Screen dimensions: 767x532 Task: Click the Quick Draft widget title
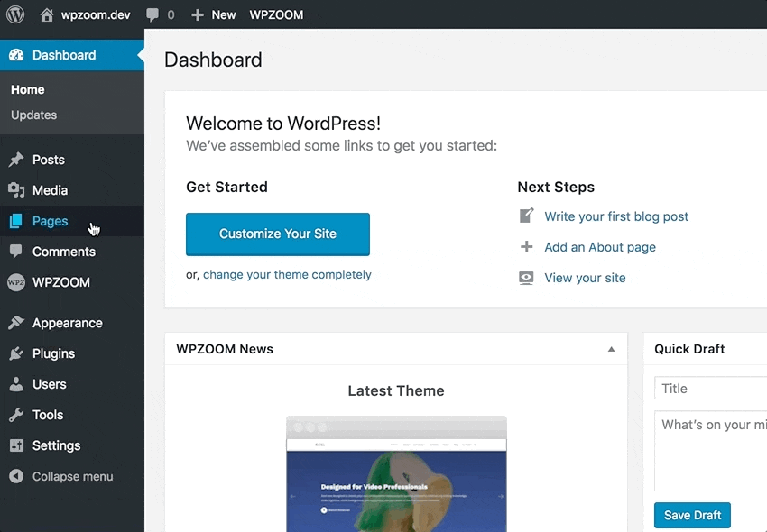pyautogui.click(x=689, y=349)
